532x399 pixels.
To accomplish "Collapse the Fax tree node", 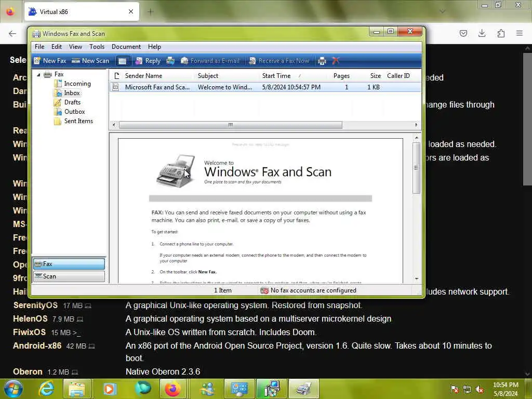I will [x=38, y=75].
